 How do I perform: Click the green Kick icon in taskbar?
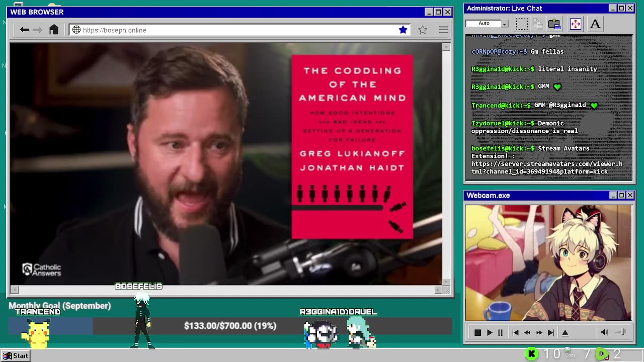(531, 354)
